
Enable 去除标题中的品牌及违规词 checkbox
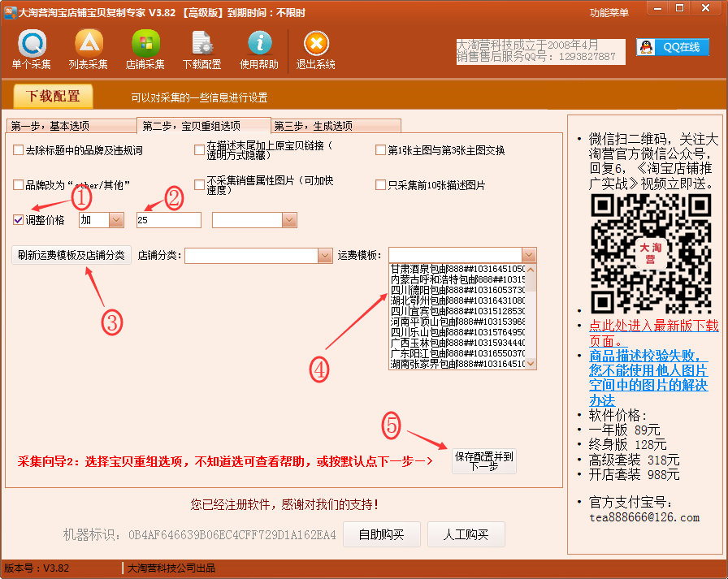[19, 150]
